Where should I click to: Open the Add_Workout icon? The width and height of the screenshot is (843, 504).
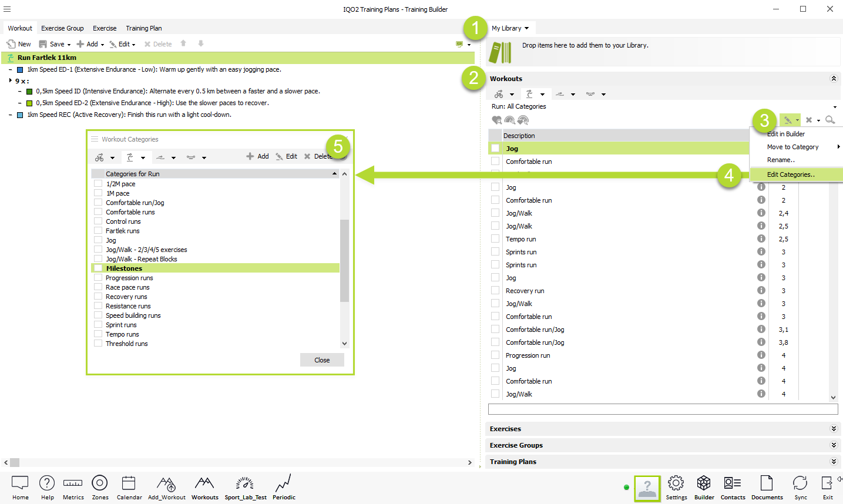166,483
